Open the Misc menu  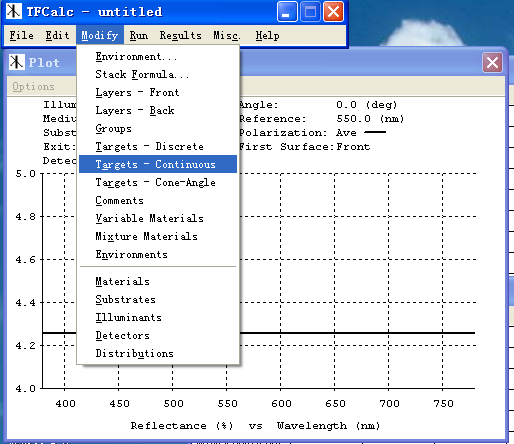[227, 35]
